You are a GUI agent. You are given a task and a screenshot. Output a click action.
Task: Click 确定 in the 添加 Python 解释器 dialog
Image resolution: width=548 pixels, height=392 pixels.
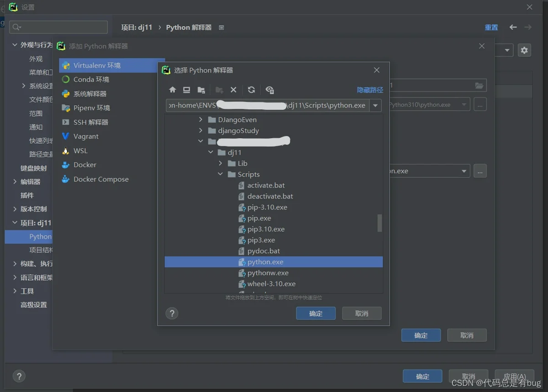click(x=421, y=335)
